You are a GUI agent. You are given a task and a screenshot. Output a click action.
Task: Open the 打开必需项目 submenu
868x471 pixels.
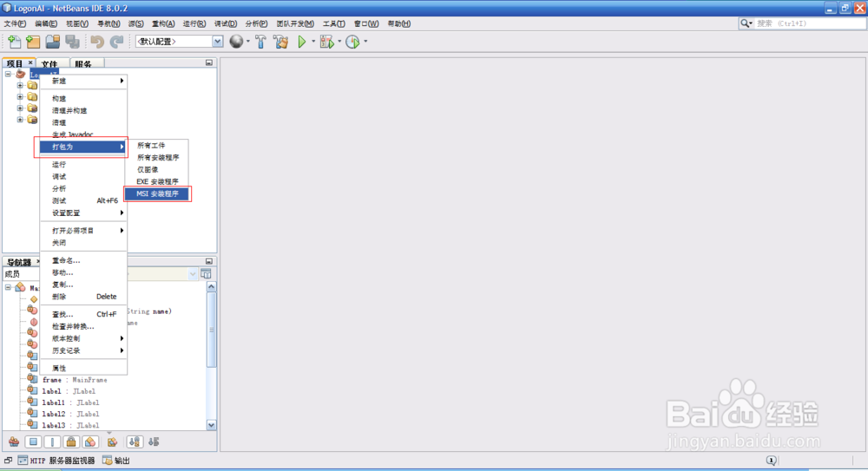point(83,230)
